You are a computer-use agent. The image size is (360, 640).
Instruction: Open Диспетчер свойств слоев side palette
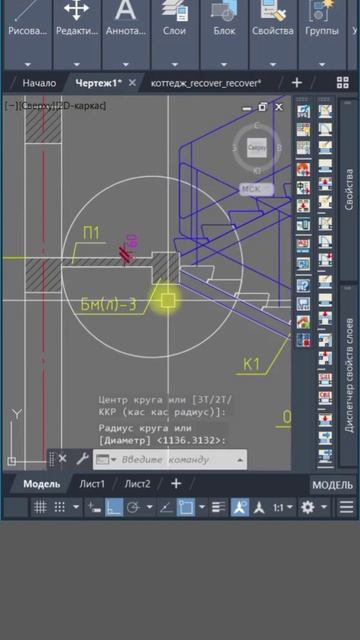349,376
